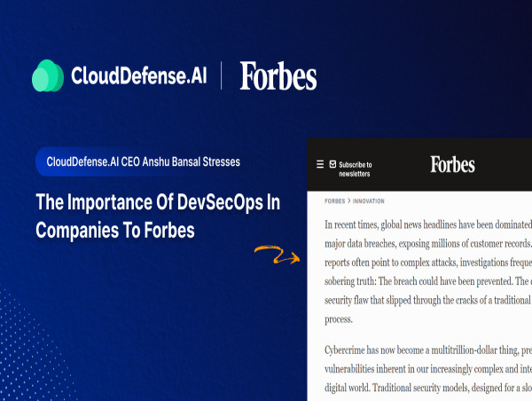
Task: Open the FORBES breadcrumb link
Action: [334, 201]
